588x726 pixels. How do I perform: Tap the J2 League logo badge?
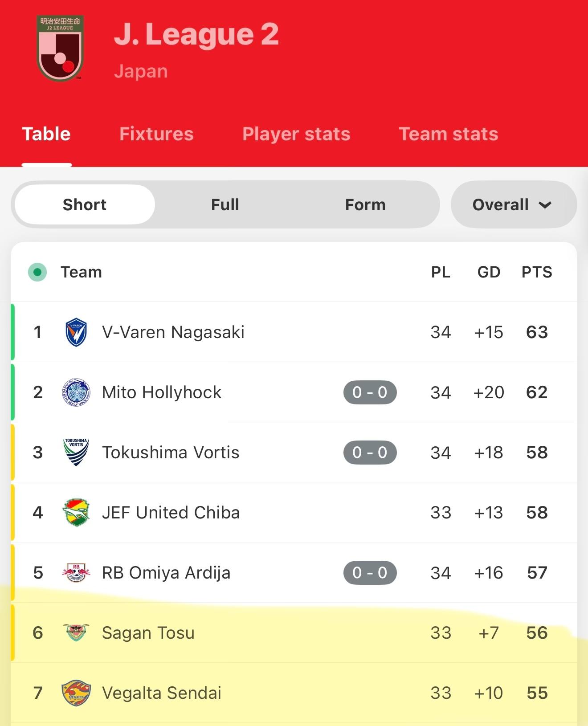click(x=60, y=48)
